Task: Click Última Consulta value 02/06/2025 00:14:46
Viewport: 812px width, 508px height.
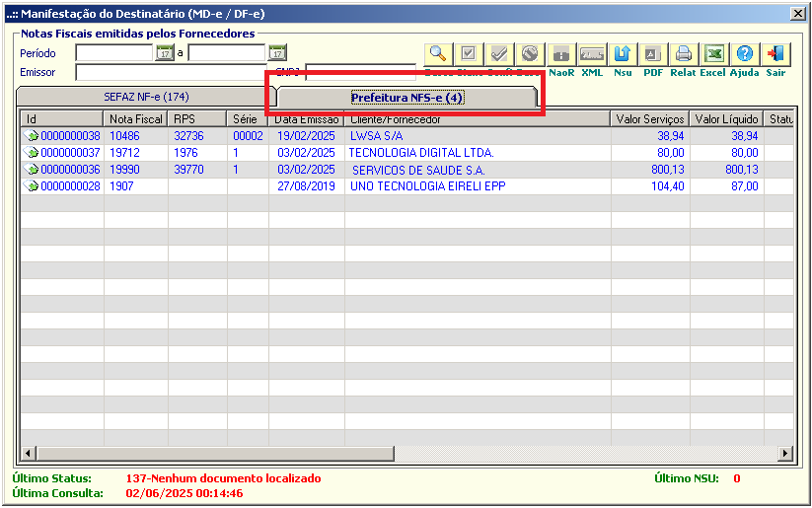Action: coord(184,493)
